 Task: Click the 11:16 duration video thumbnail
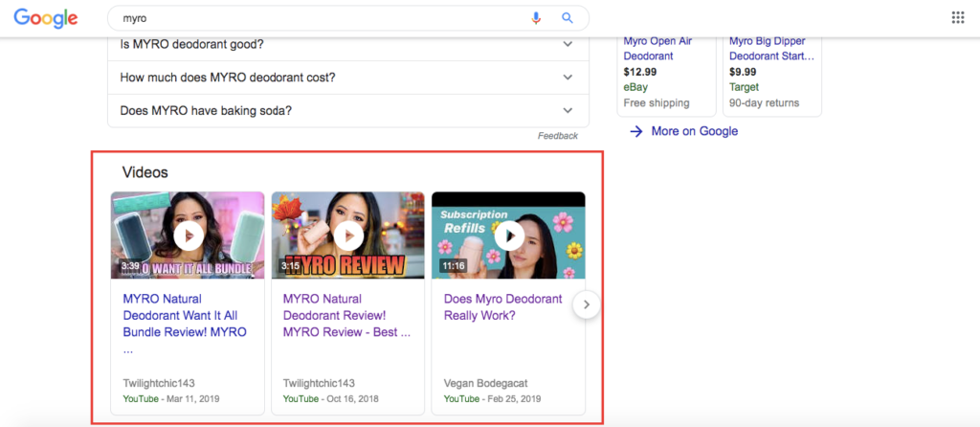[508, 236]
